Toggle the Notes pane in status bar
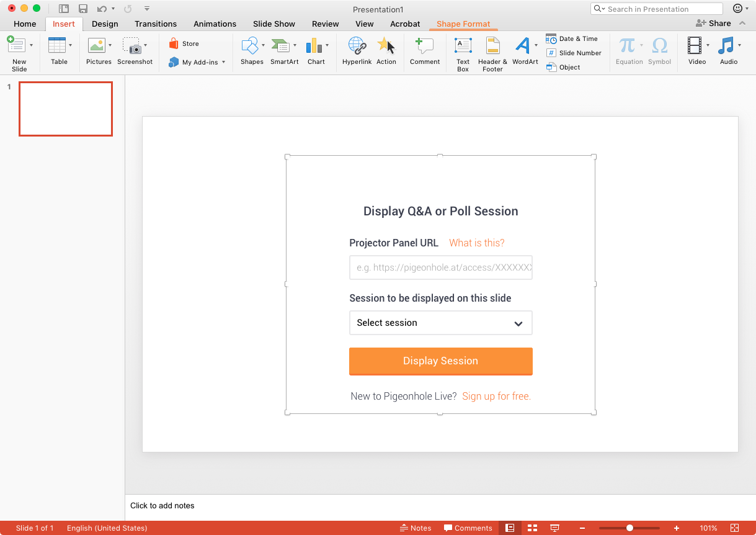Viewport: 756px width, 535px height. (x=416, y=528)
